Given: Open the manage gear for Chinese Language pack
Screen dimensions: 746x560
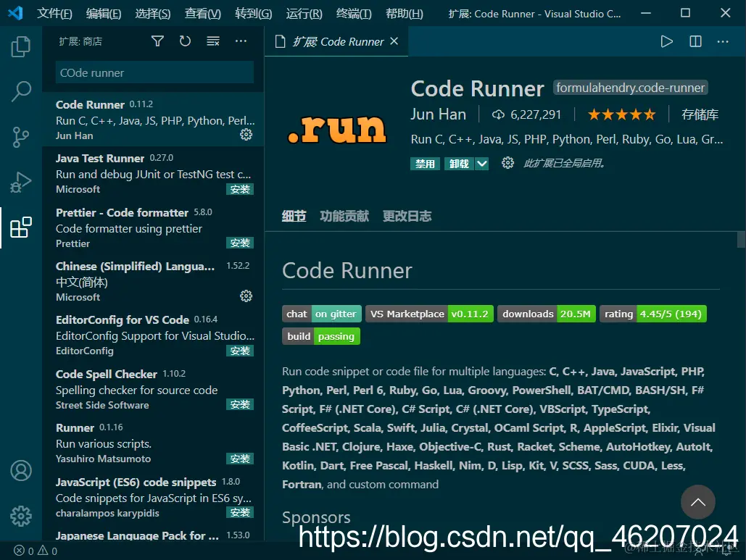Looking at the screenshot, I should [x=246, y=296].
